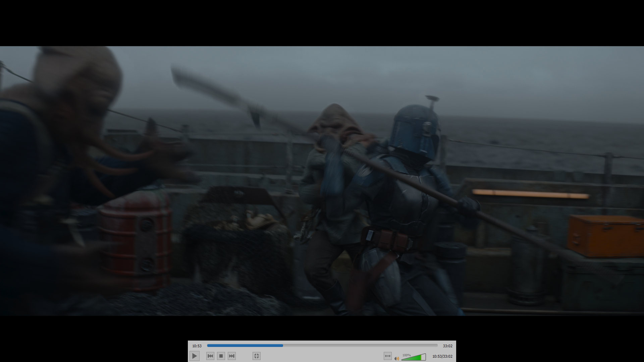Image resolution: width=644 pixels, height=362 pixels.
Task: Stop video playback
Action: click(x=221, y=356)
